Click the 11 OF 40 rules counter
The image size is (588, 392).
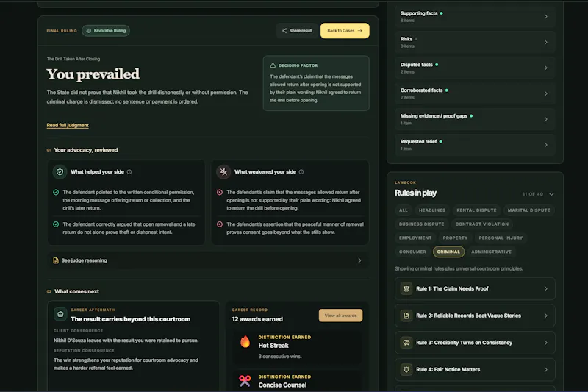(532, 194)
